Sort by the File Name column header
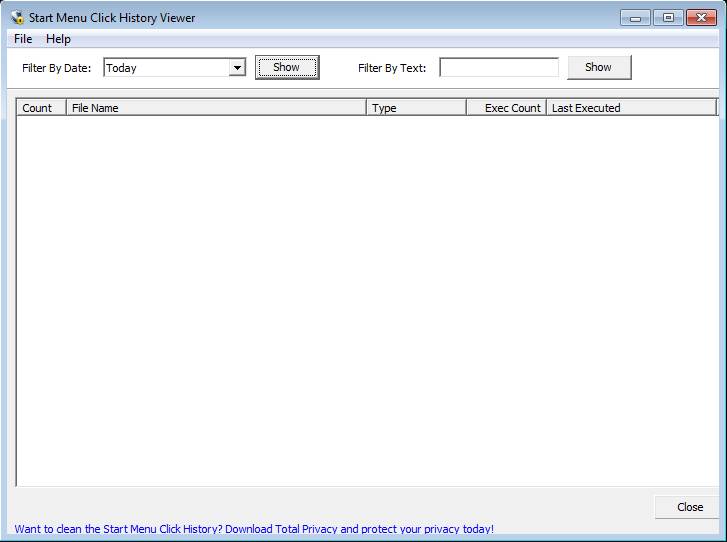The width and height of the screenshot is (727, 542). (217, 108)
